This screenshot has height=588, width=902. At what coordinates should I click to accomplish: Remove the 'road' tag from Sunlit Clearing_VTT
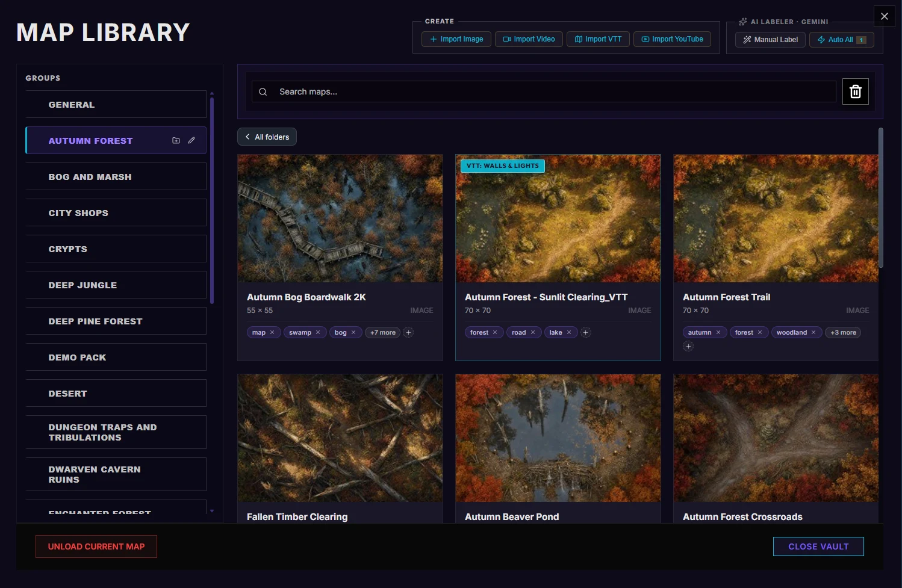(x=533, y=332)
